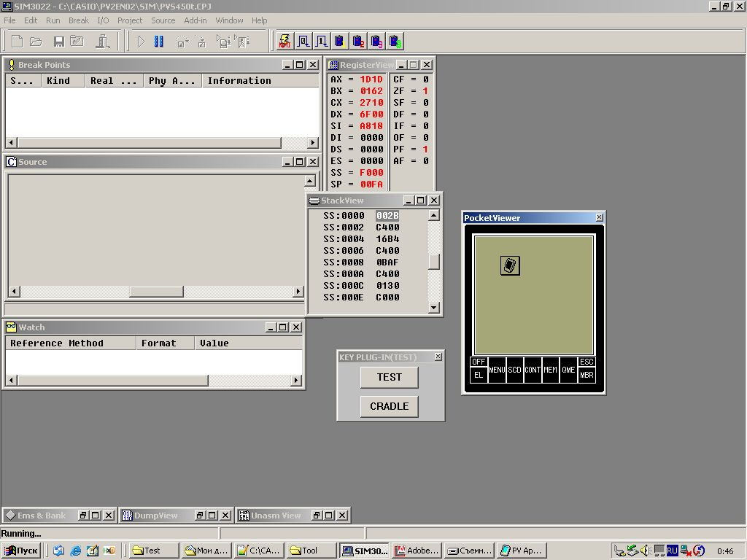Image resolution: width=747 pixels, height=560 pixels.
Task: Click the CRADLE button
Action: [x=390, y=406]
